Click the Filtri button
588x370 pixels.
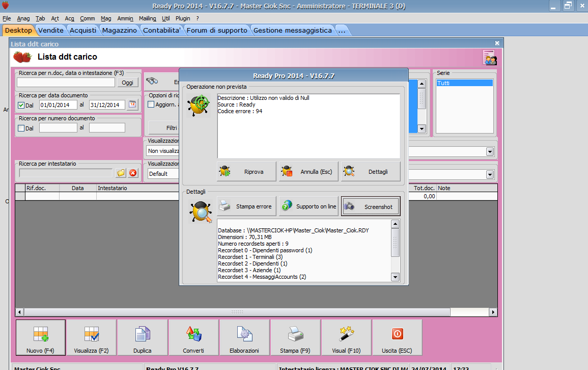164,128
